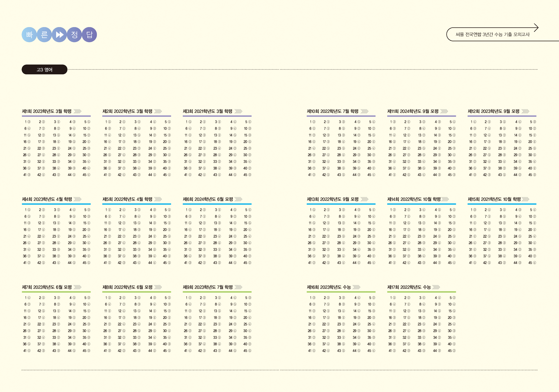
Task: Click chevron arrows beside 제12회 2023학년도 9월 모평
Action: click(x=525, y=111)
